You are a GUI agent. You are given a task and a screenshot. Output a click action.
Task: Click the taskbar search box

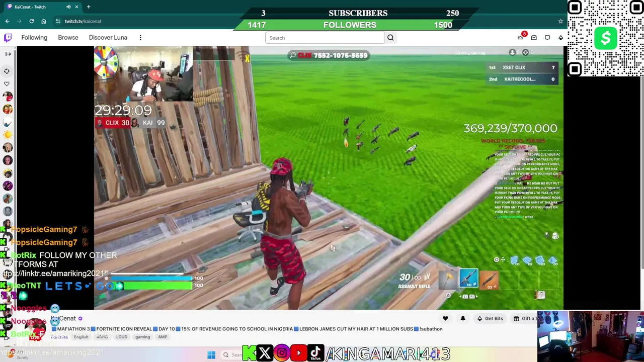pyautogui.click(x=232, y=355)
